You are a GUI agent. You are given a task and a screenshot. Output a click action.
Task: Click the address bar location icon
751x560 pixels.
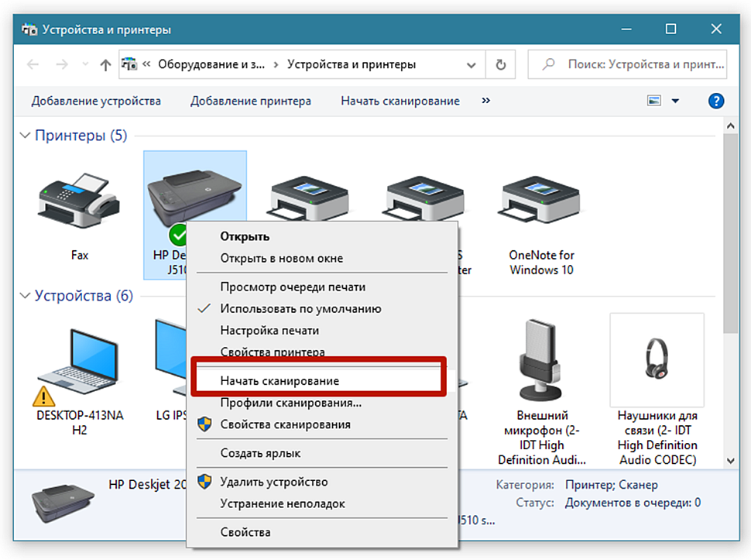click(129, 64)
